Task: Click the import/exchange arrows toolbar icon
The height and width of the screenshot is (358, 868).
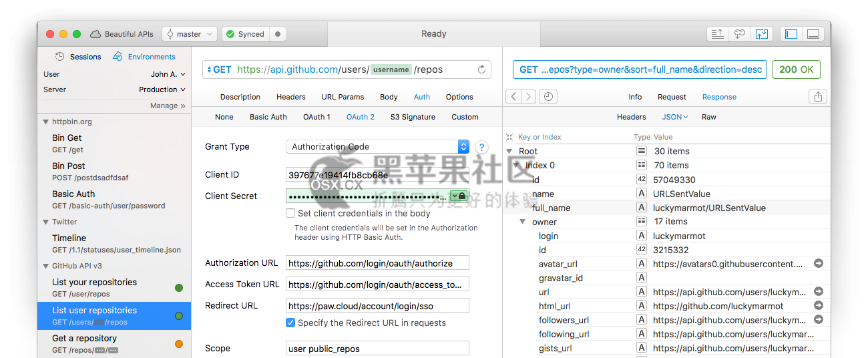Action: (x=761, y=34)
